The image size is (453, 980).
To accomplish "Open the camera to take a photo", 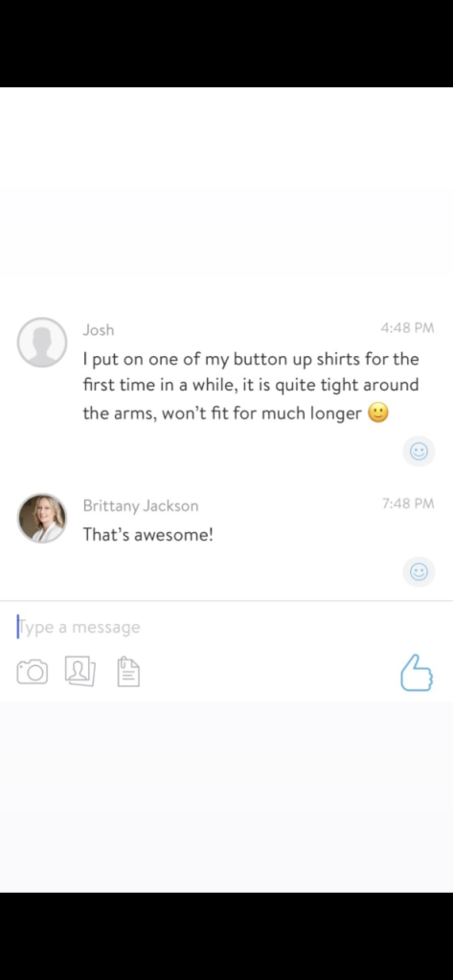I will 32,672.
